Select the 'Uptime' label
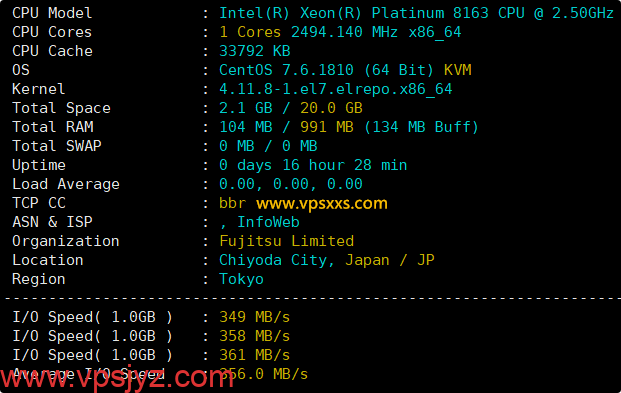Viewport: 621px width, 393px height. pos(39,165)
